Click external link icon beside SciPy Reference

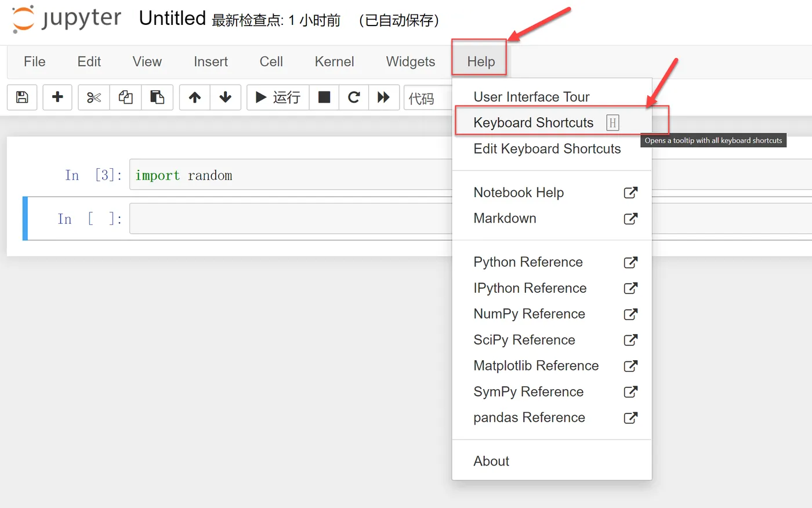click(x=630, y=340)
